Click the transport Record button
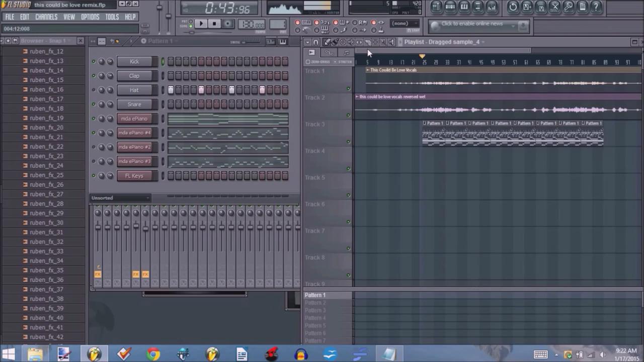Image resolution: width=644 pixels, height=362 pixels. click(228, 24)
